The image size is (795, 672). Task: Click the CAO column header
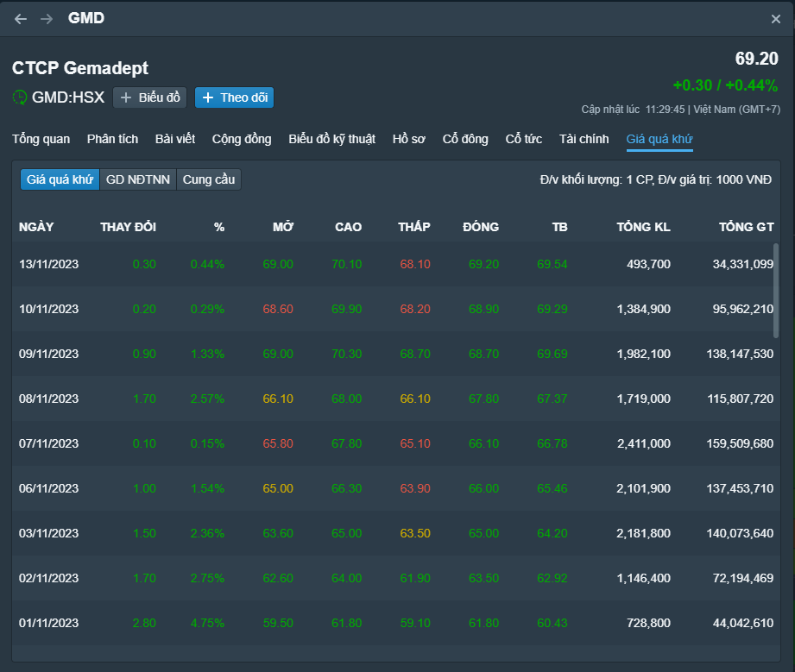pos(349,227)
